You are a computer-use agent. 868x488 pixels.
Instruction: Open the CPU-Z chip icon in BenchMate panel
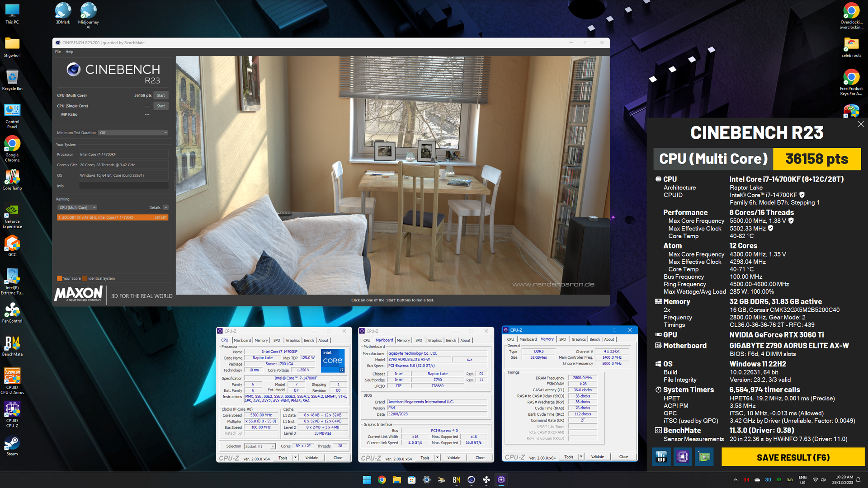pyautogui.click(x=683, y=457)
